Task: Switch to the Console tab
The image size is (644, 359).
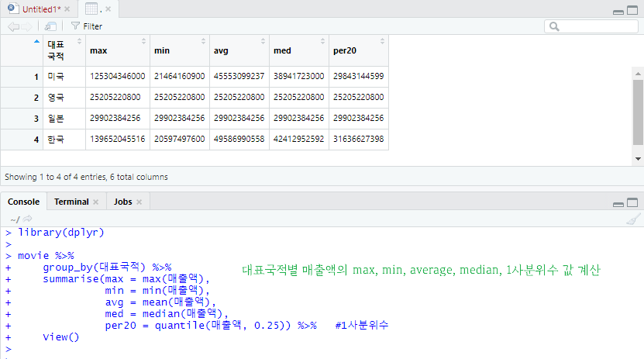Action: [x=23, y=202]
